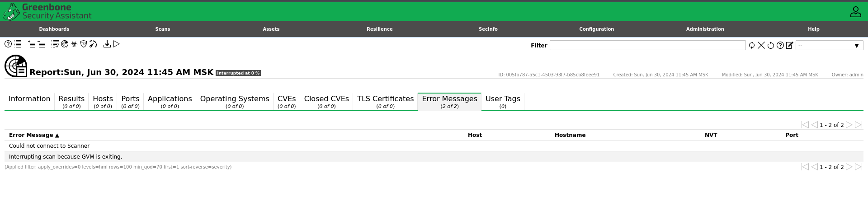Switch to the Results tab
Image resolution: width=868 pixels, height=216 pixels.
pos(71,102)
